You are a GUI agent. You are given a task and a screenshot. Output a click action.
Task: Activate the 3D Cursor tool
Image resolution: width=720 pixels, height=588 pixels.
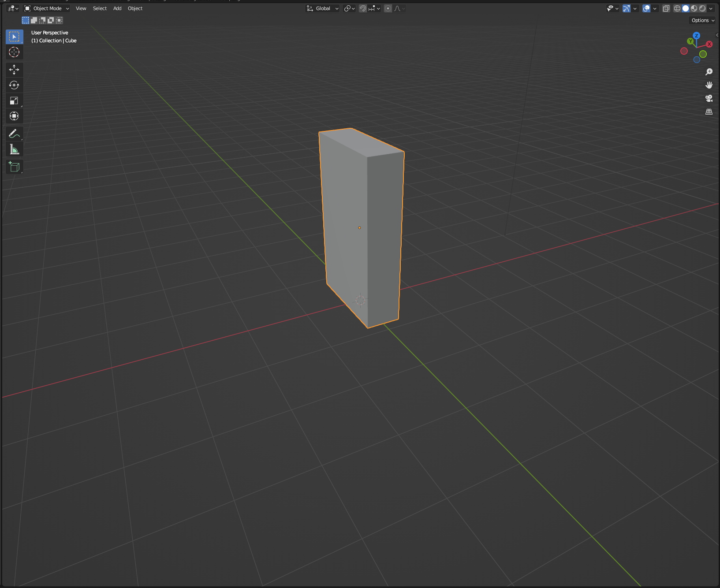click(x=14, y=52)
